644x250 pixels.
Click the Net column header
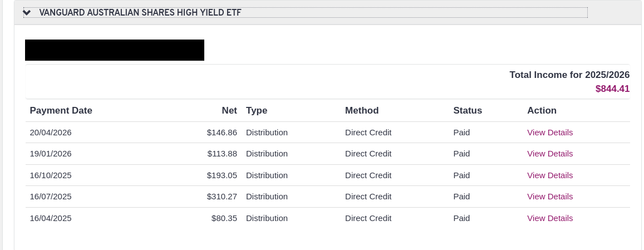[x=229, y=110]
